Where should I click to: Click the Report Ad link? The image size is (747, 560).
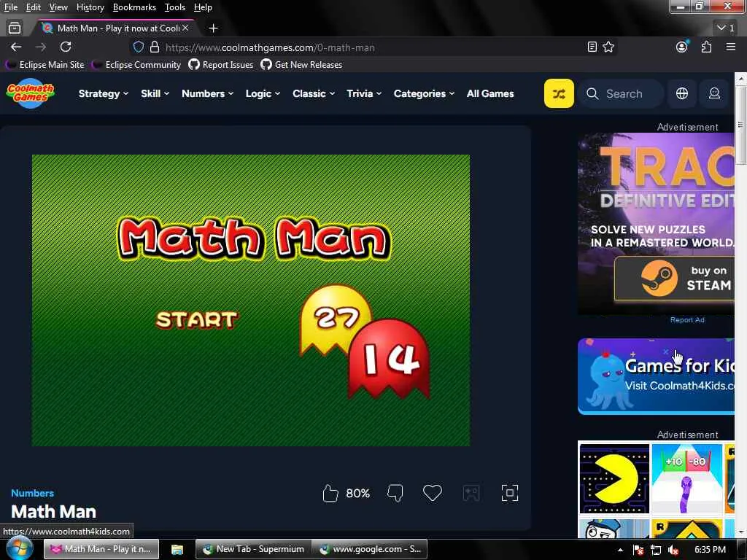[x=687, y=320]
